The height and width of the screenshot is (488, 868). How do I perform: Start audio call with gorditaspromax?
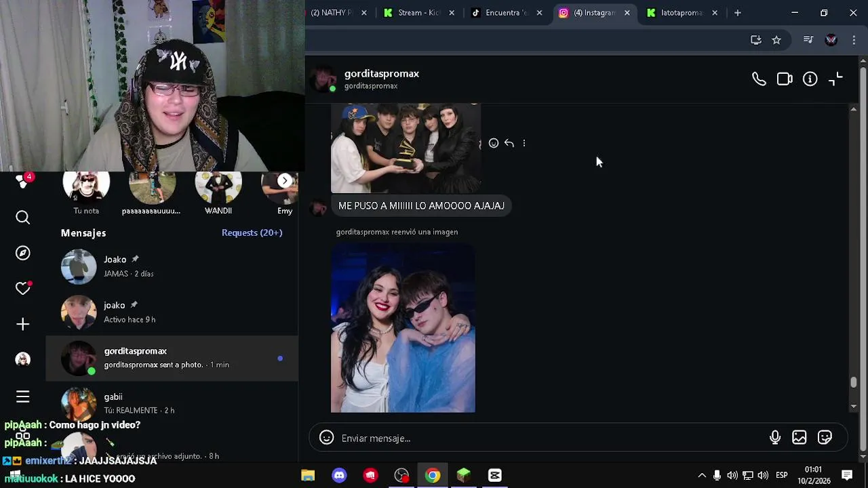(x=759, y=79)
